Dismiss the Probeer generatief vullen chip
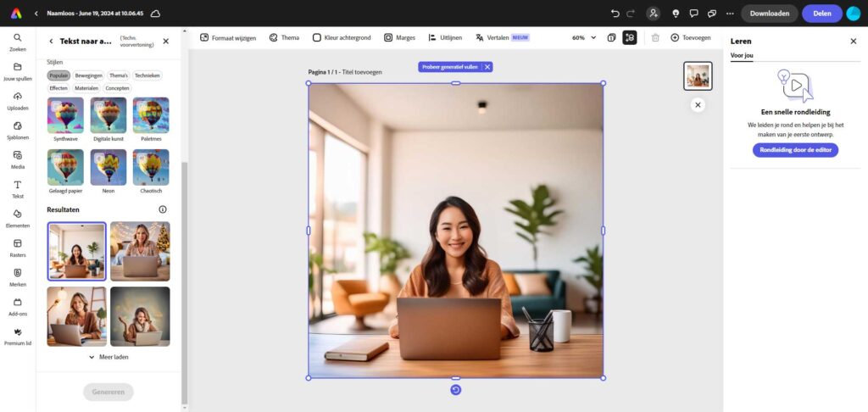Image resolution: width=868 pixels, height=412 pixels. [x=487, y=67]
